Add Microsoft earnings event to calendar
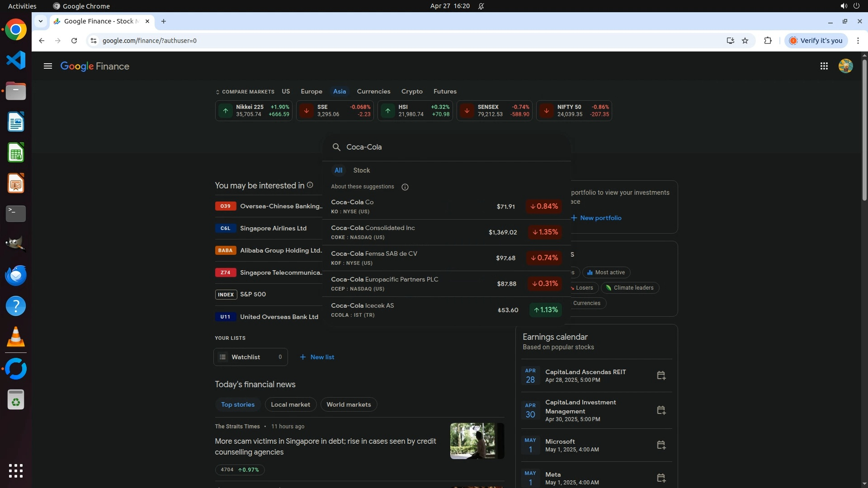 [x=661, y=445]
